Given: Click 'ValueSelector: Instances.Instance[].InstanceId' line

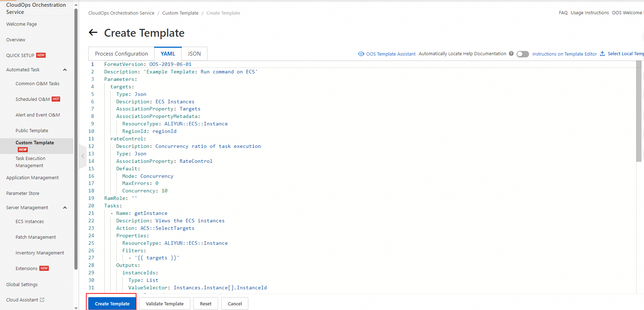Looking at the screenshot, I should pos(197,288).
